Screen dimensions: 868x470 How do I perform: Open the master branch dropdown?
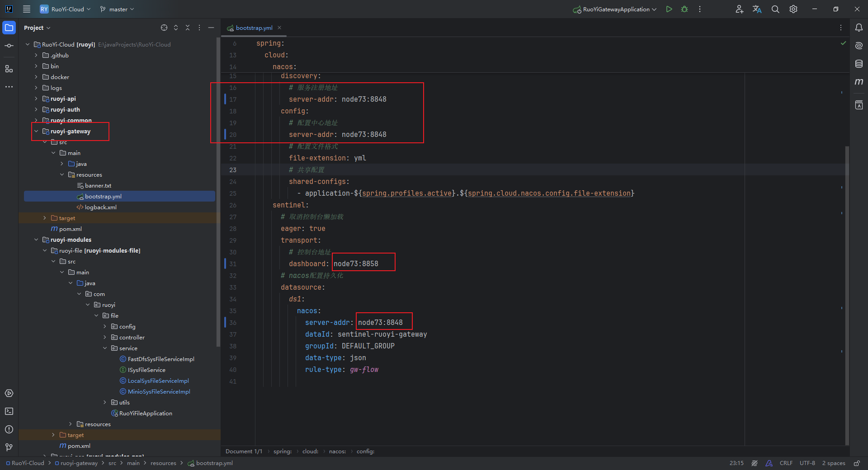pos(117,9)
